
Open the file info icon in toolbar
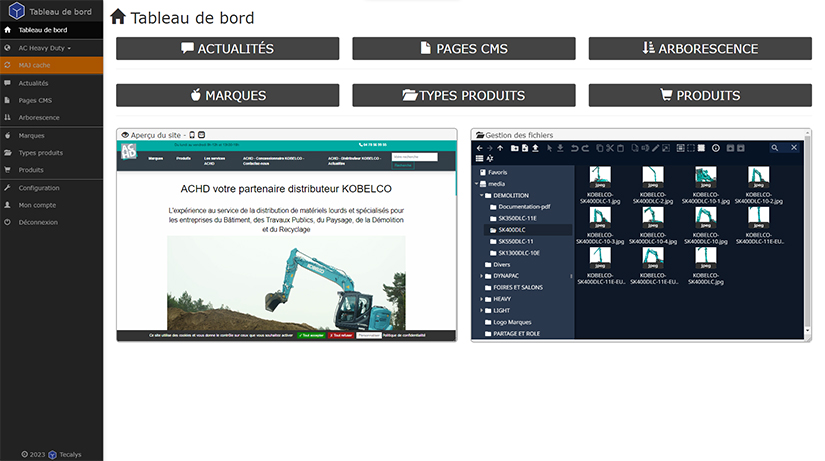pyautogui.click(x=716, y=148)
